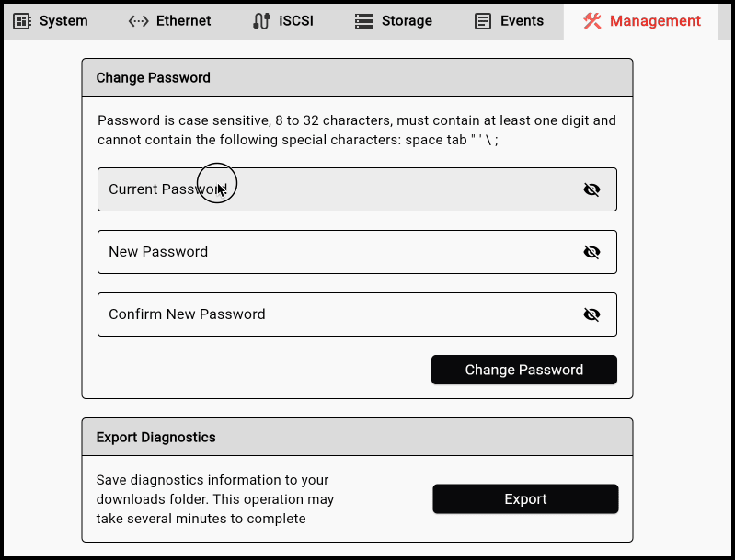Click the Storage tab's disk stack icon
The height and width of the screenshot is (560, 735).
click(x=364, y=20)
